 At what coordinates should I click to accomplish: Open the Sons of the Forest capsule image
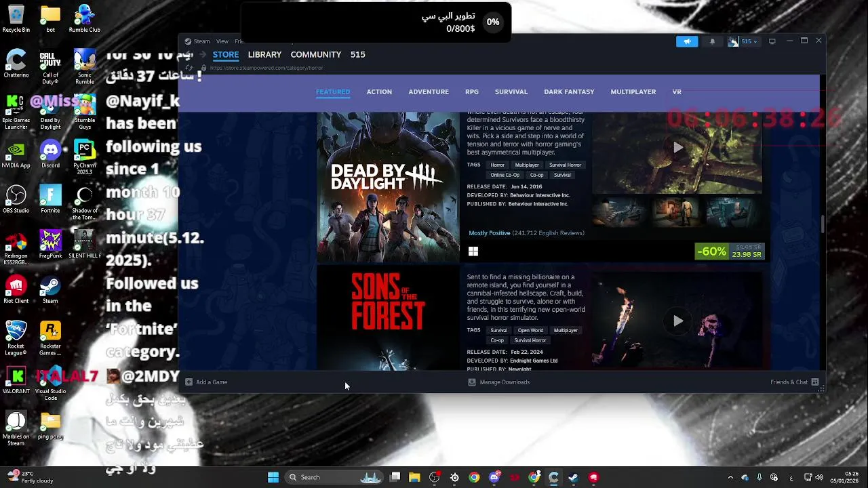coord(388,317)
